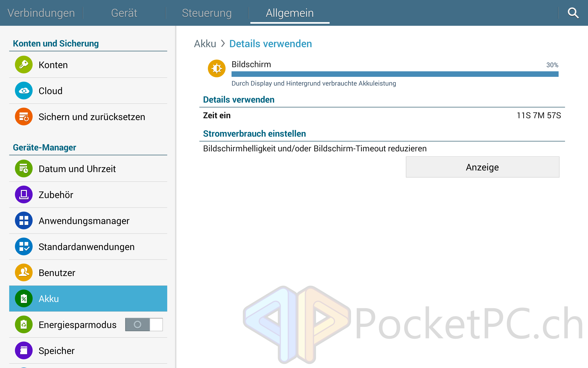Open the Anwendungsmanager entry
Screen dimensions: 588x368
tap(88, 221)
